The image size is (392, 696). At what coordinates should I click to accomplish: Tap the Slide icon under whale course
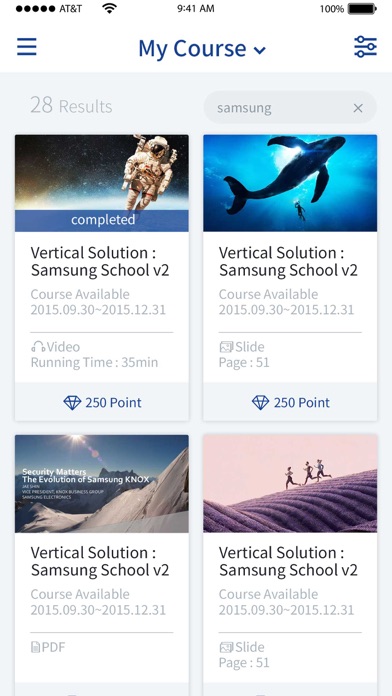tap(226, 347)
